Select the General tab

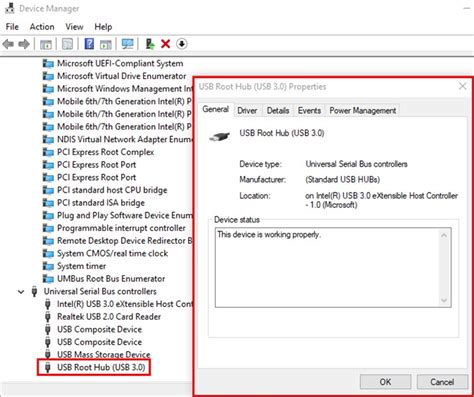(216, 109)
